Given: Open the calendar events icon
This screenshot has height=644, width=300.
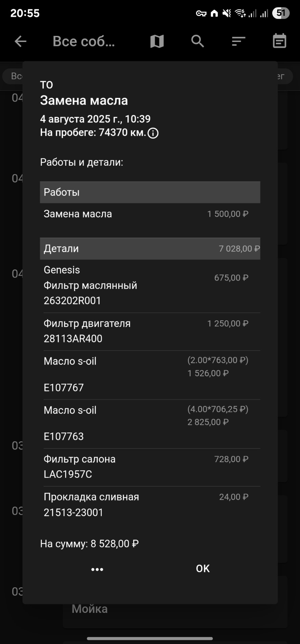Looking at the screenshot, I should [279, 42].
